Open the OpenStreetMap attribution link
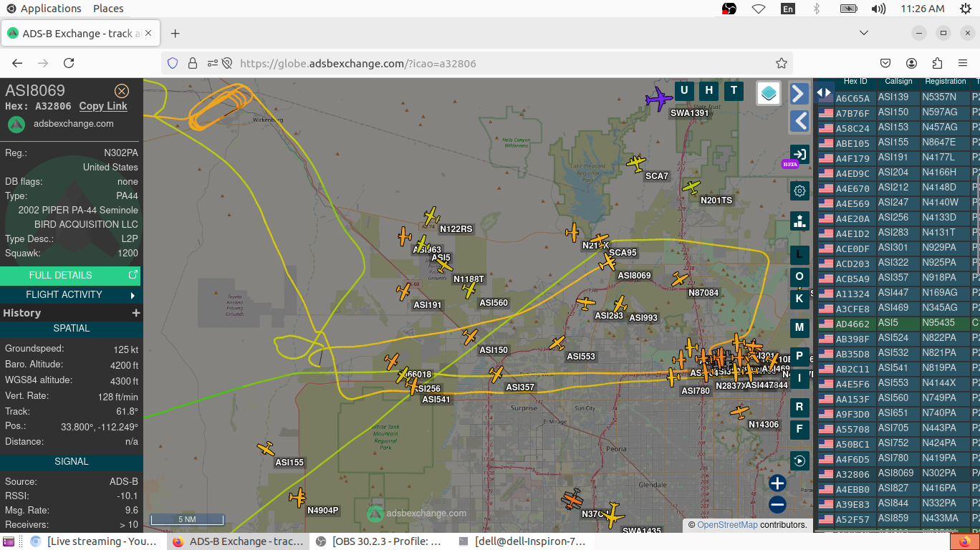 [727, 525]
